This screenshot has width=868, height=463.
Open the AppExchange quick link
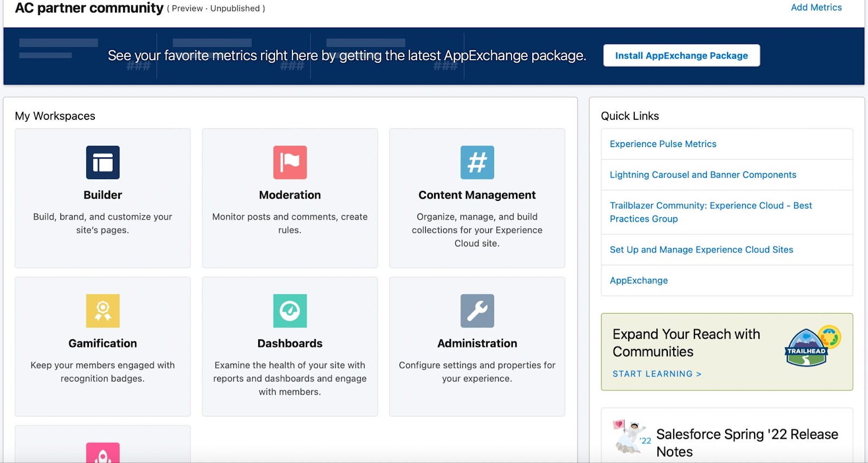pyautogui.click(x=639, y=281)
